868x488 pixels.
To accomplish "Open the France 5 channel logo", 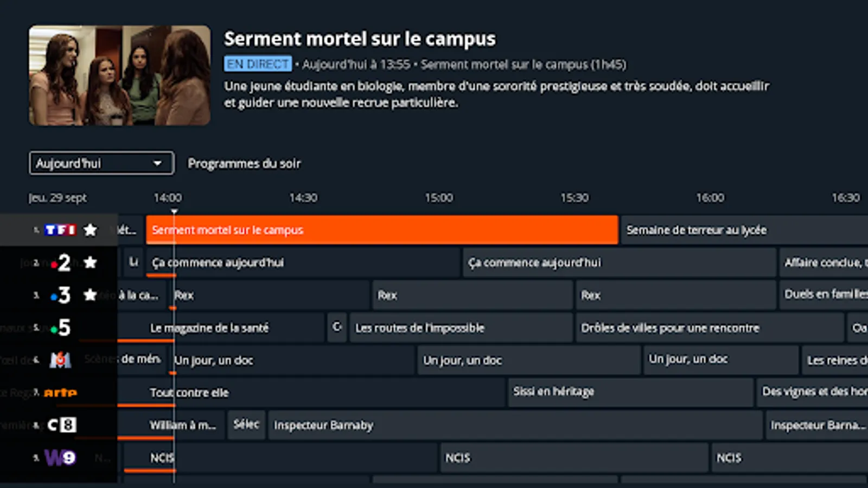I will tap(62, 328).
